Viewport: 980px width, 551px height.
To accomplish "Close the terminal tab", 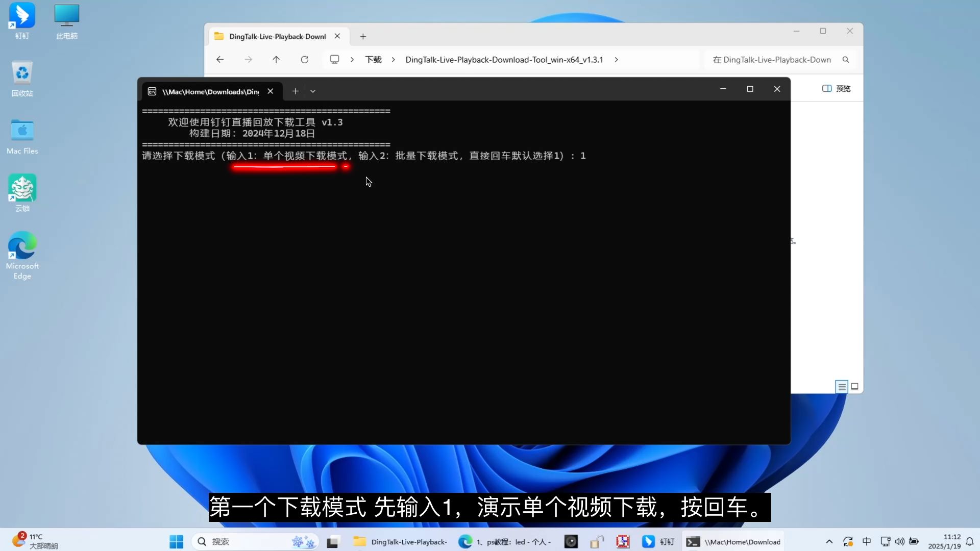I will (271, 91).
